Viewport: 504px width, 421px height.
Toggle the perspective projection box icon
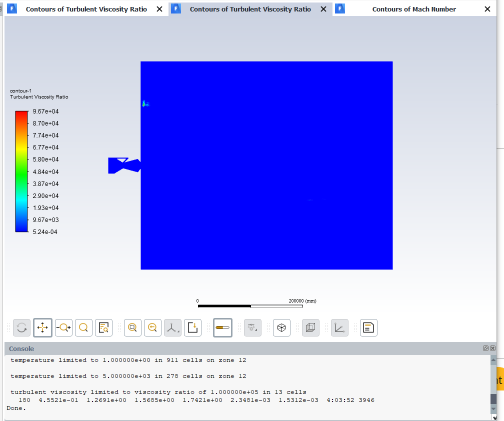[x=311, y=328]
